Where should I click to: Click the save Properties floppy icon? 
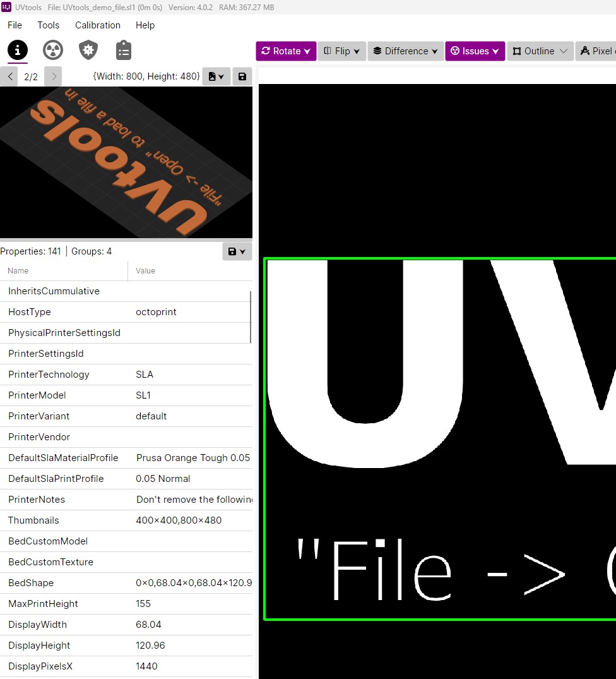(x=234, y=251)
